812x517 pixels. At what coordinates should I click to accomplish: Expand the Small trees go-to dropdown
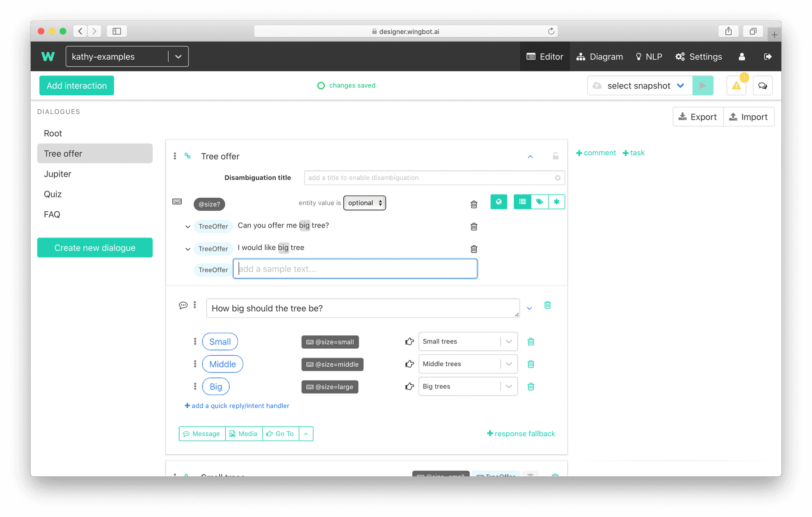508,341
